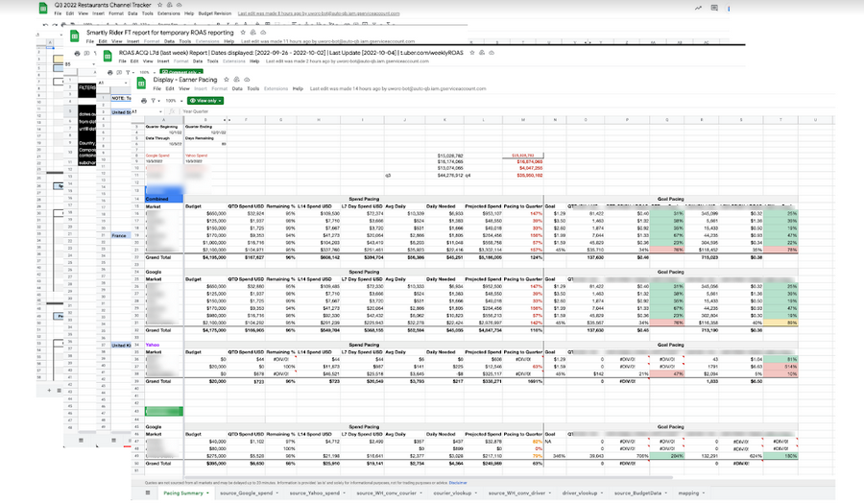
Task: Open Help menu in ROAS ACQ L7d Report
Action: pos(254,61)
